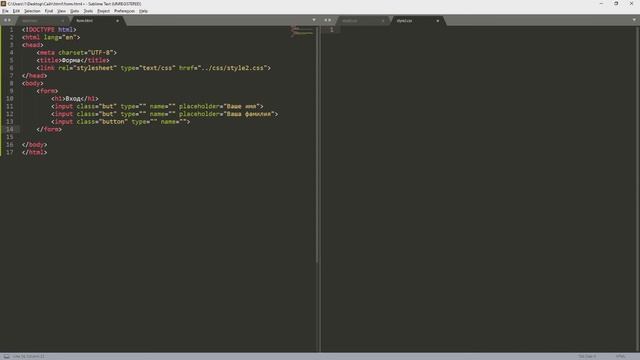
Task: Click the input class="button" line
Action: tap(120, 122)
